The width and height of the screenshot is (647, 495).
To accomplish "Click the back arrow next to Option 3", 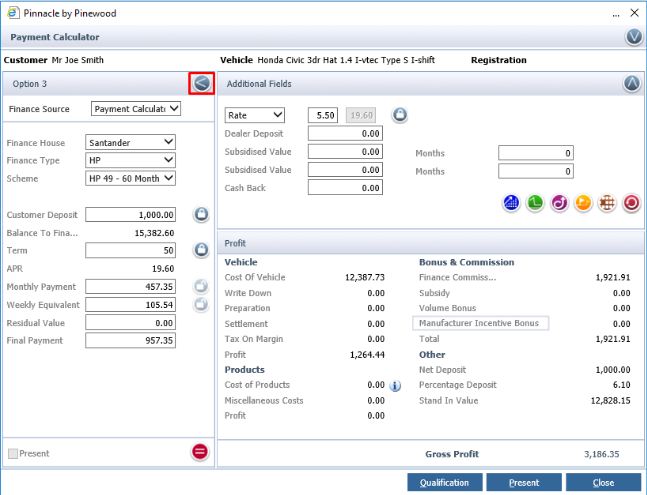I will (202, 84).
